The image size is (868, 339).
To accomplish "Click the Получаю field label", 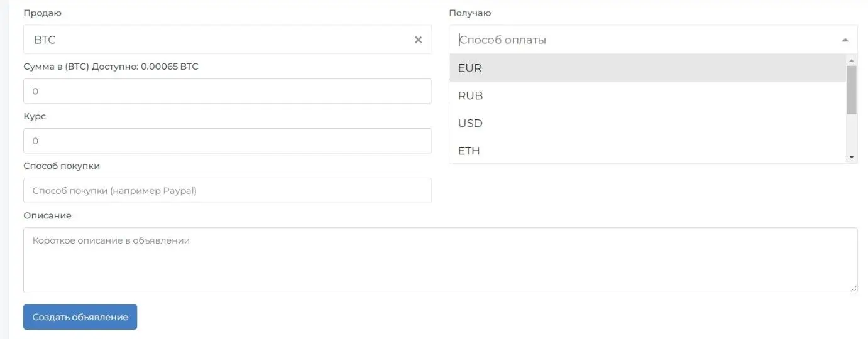I will (470, 13).
